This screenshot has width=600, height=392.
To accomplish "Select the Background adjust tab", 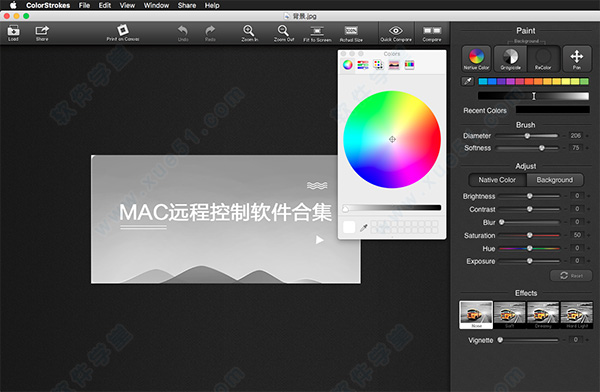I will 555,180.
